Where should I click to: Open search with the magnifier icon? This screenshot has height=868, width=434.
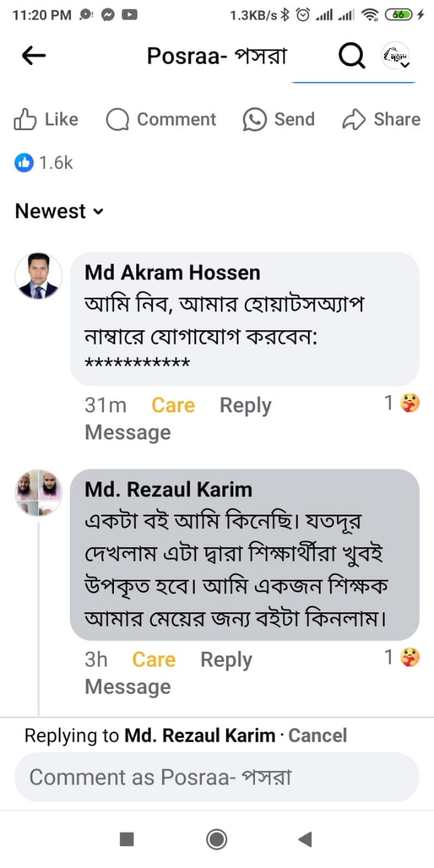pyautogui.click(x=351, y=56)
